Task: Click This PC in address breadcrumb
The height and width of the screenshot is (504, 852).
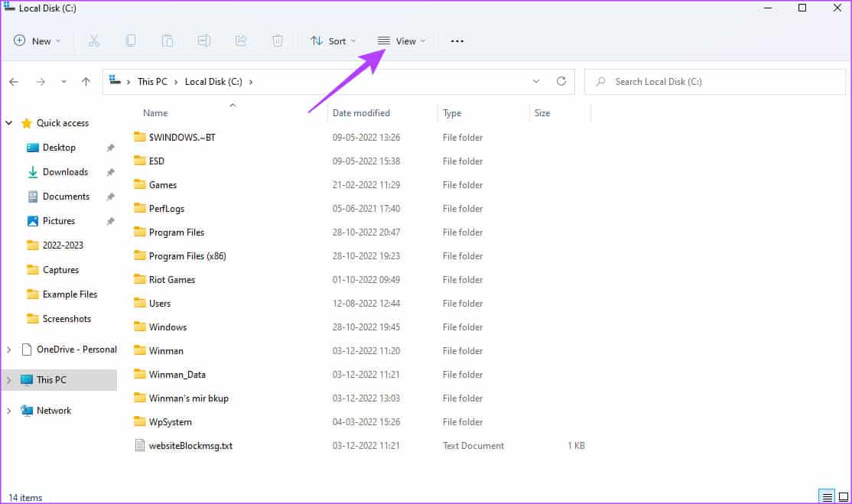Action: click(x=152, y=82)
